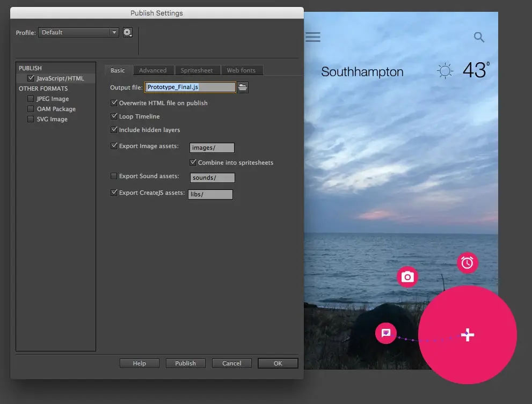Open the hamburger menu in the weather app
Image resolution: width=532 pixels, height=404 pixels.
[313, 37]
